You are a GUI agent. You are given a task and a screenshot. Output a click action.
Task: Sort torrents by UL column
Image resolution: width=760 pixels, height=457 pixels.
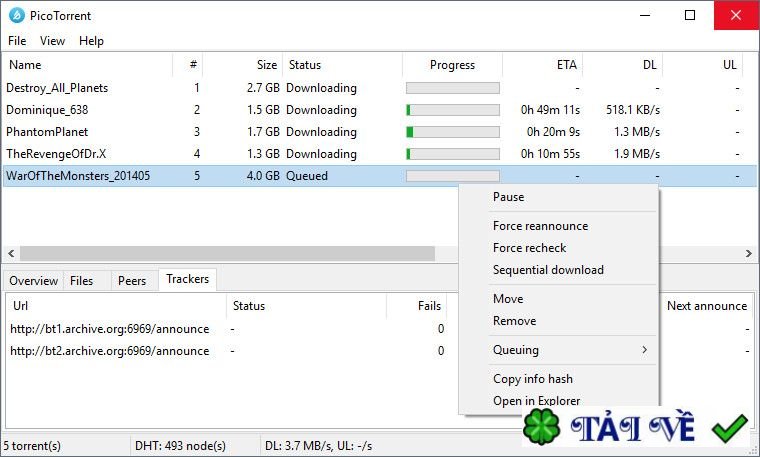tap(703, 65)
